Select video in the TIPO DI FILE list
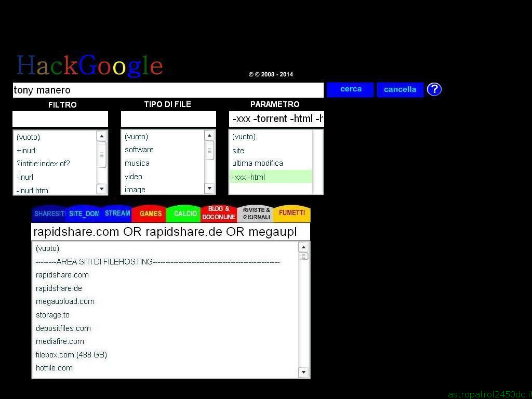The width and height of the screenshot is (532, 399). 163,177
